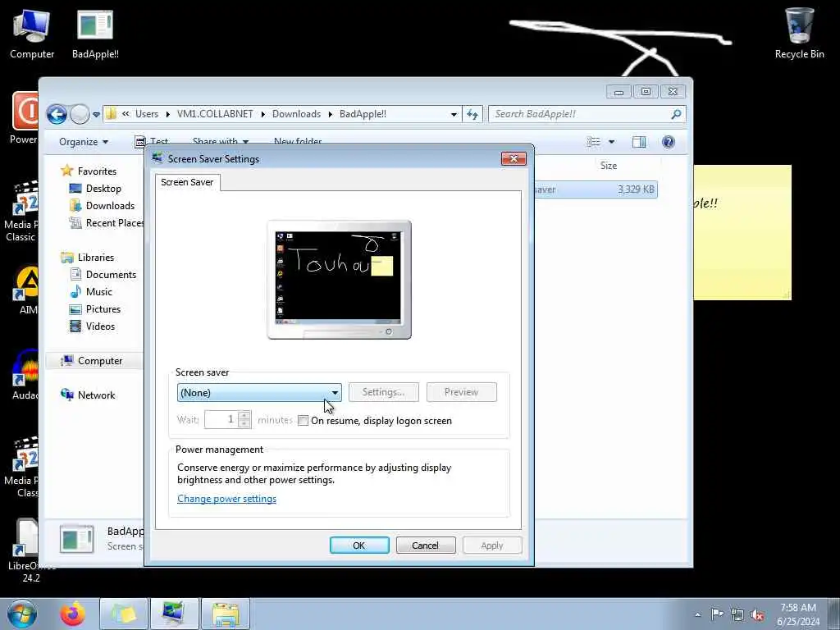
Task: Switch to Screen Saver Settings taskbar button
Action: [174, 614]
